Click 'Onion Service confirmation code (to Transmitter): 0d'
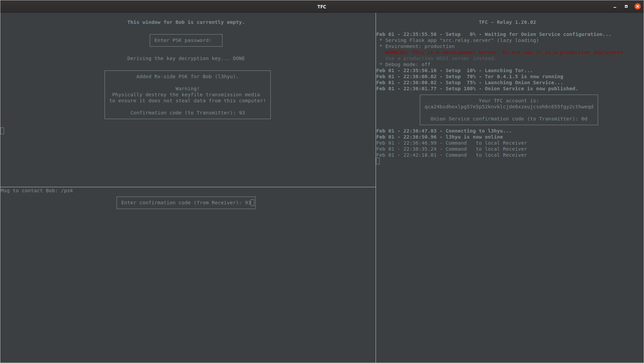 click(509, 119)
